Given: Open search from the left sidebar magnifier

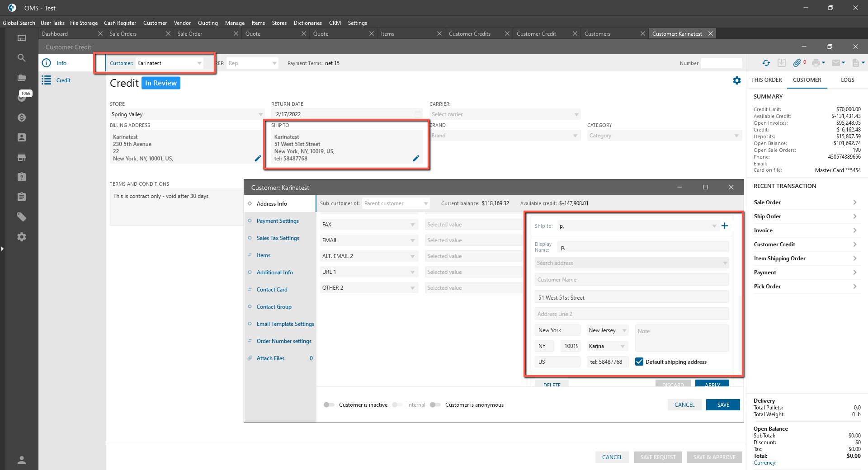Looking at the screenshot, I should click(21, 58).
